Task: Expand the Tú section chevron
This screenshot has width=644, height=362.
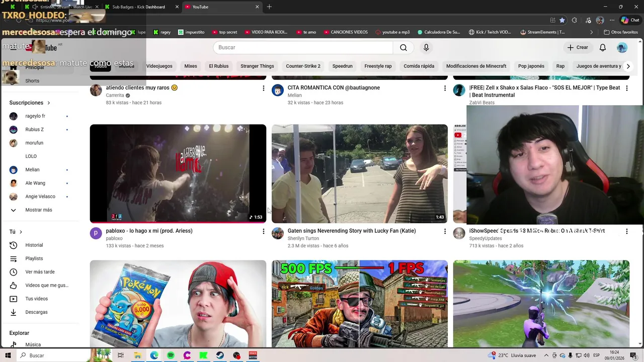Action: point(21,232)
